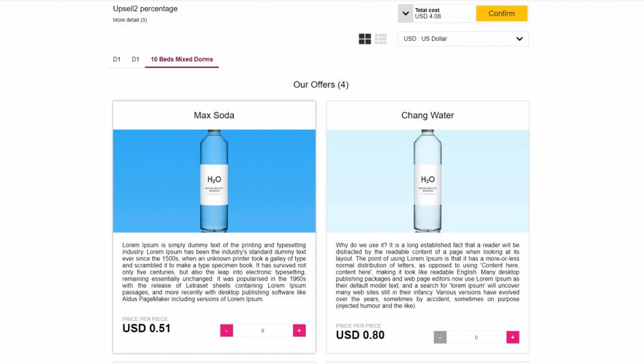Click the Max Soda bottle image
The width and height of the screenshot is (644, 364).
[214, 181]
